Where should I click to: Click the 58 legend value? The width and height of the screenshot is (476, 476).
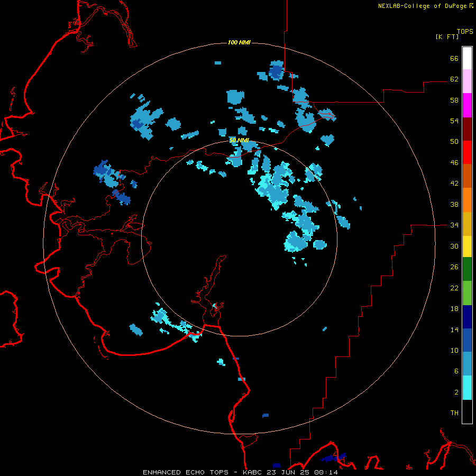[x=454, y=100]
